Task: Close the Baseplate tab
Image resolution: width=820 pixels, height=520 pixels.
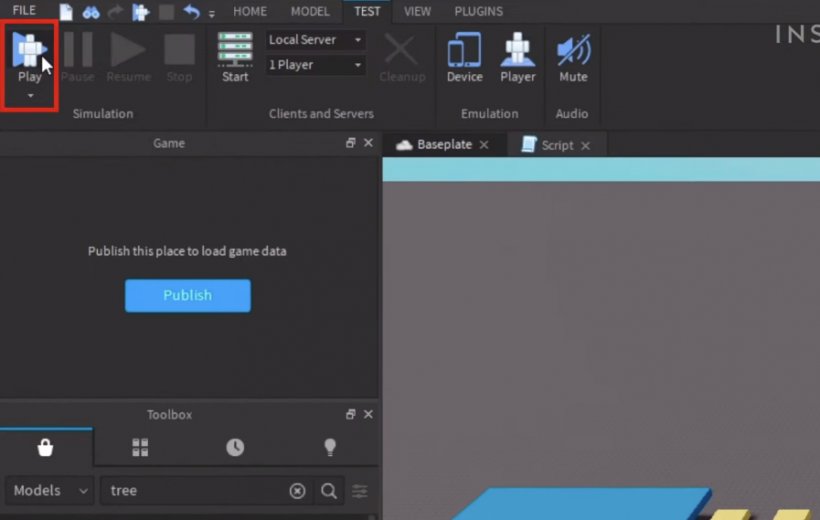Action: [x=484, y=145]
